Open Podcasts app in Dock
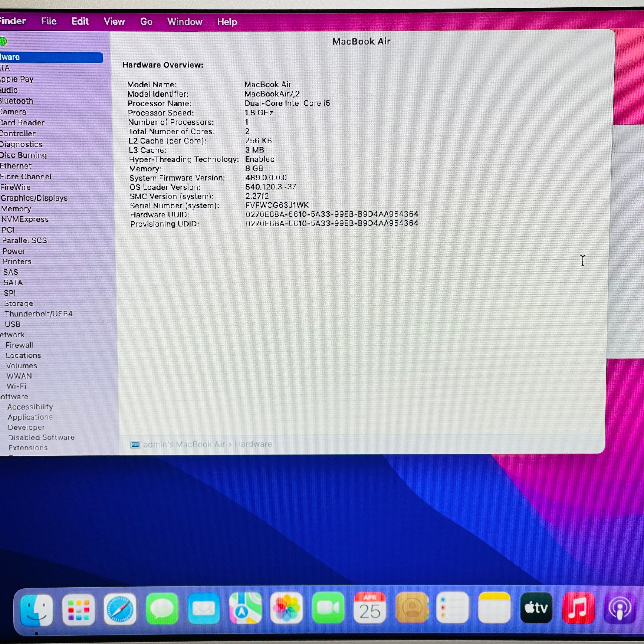The height and width of the screenshot is (644, 644). click(x=620, y=608)
